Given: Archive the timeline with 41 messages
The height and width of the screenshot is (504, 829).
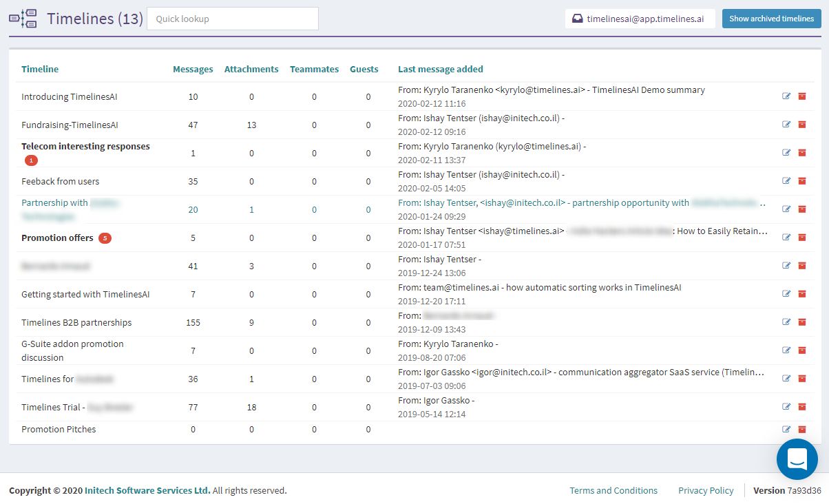Looking at the screenshot, I should (802, 266).
